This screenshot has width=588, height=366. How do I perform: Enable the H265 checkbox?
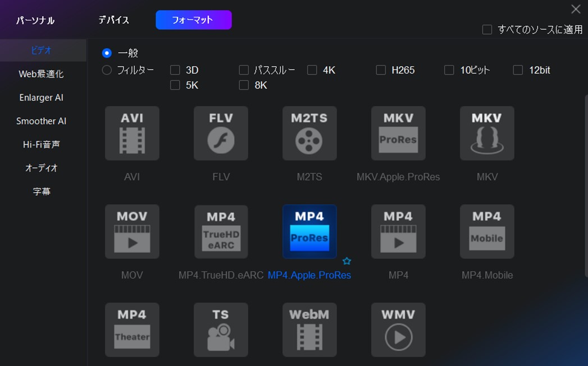381,70
